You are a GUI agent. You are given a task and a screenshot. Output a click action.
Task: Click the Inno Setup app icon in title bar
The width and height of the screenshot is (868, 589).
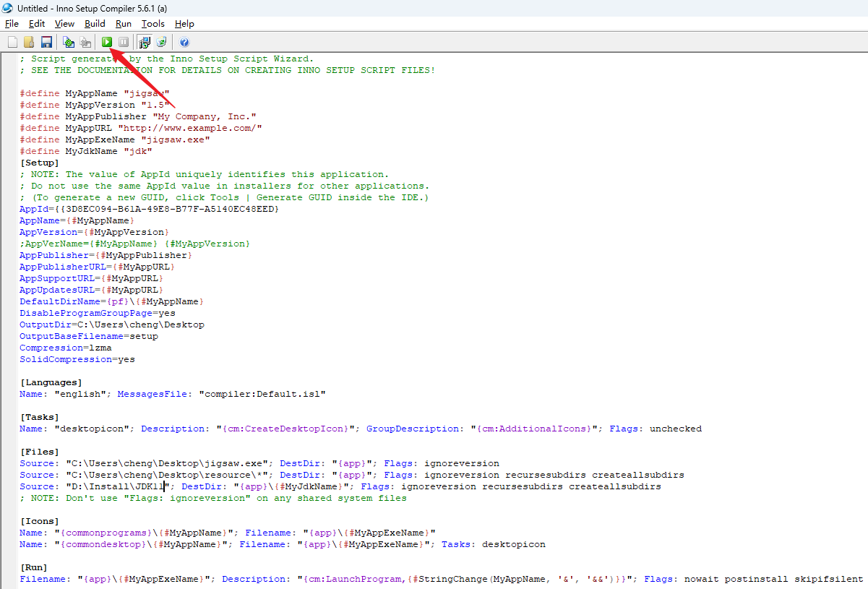point(7,8)
